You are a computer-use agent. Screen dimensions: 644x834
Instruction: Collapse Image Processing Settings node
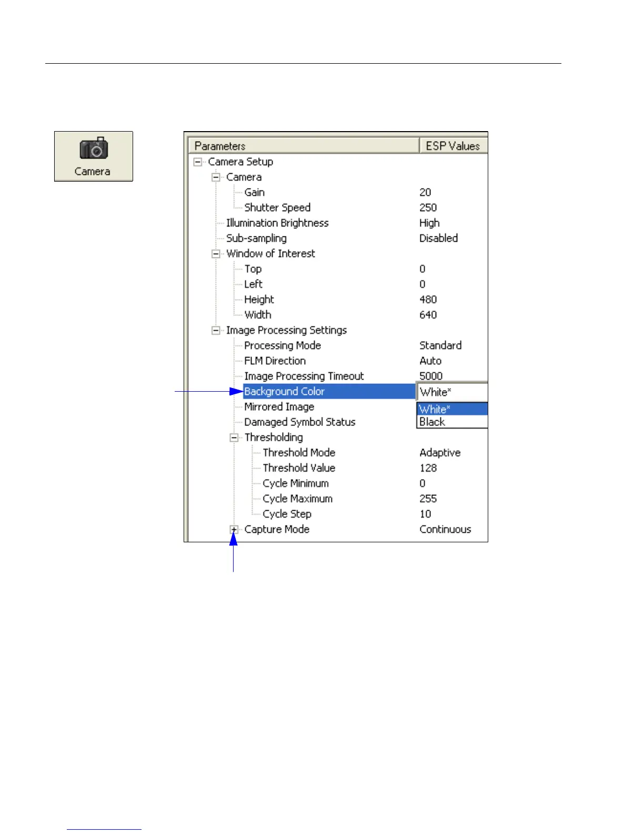pos(216,331)
